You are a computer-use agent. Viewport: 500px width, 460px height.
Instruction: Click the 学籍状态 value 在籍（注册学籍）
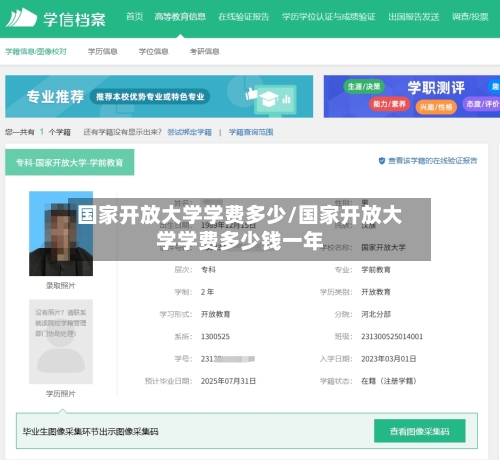[x=389, y=381]
